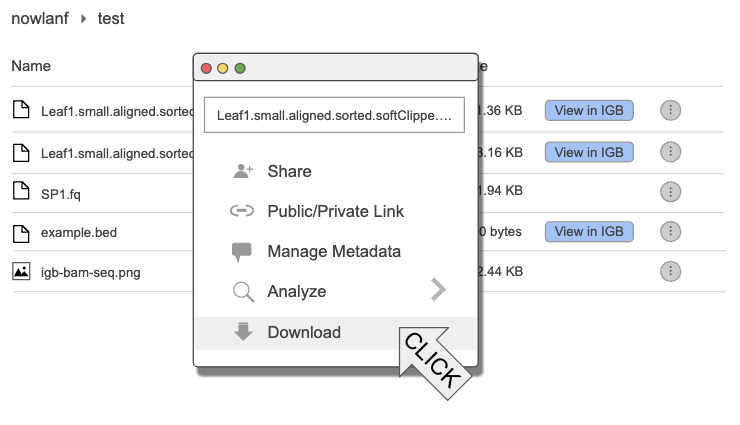
Task: Click View in IGB for example.bed
Action: (x=589, y=231)
